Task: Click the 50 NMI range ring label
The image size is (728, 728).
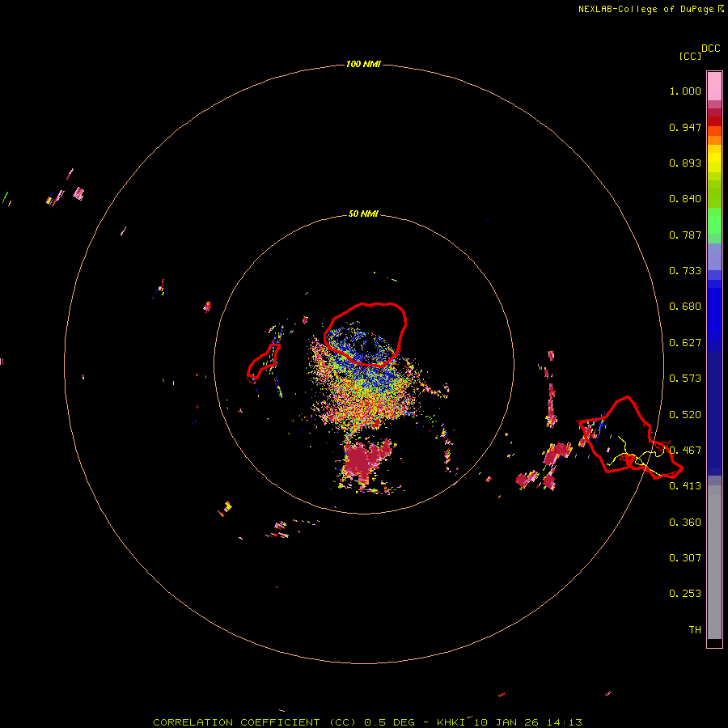Action: tap(363, 214)
